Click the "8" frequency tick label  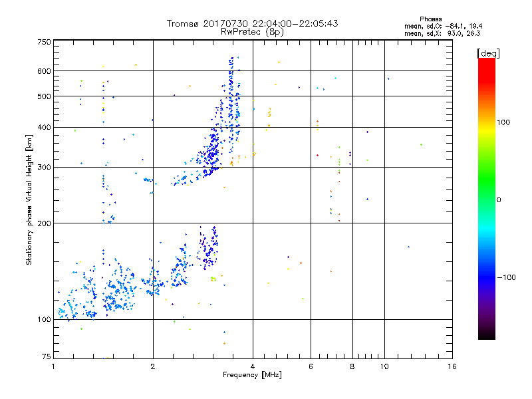[x=352, y=366]
